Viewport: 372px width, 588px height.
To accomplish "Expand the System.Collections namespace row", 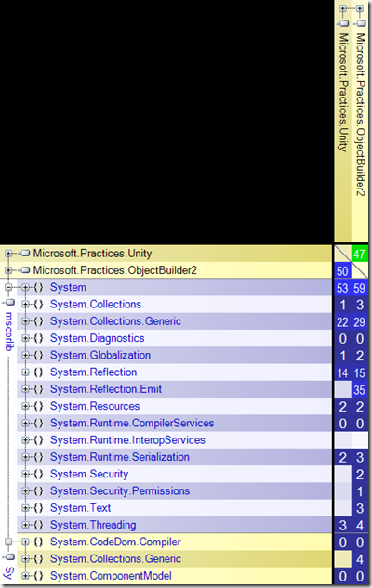I will (25, 305).
